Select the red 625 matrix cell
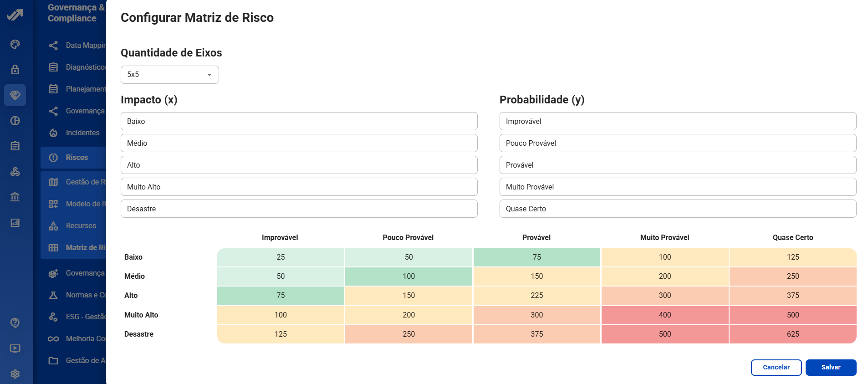 click(792, 334)
